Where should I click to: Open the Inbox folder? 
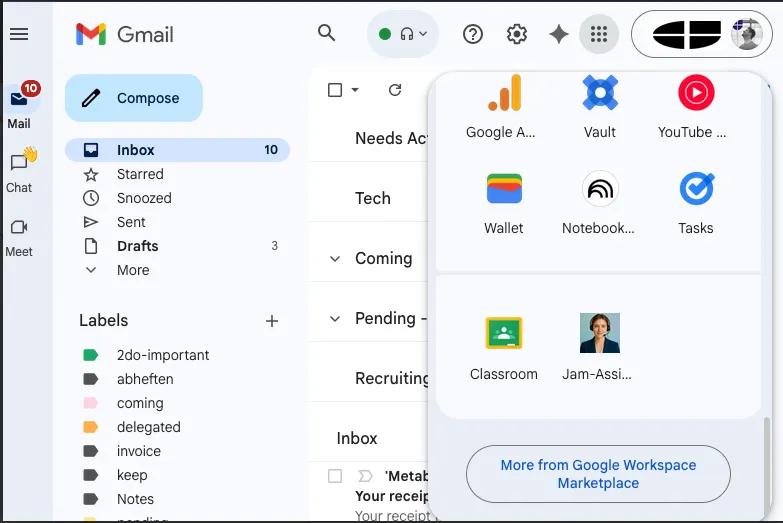point(177,150)
